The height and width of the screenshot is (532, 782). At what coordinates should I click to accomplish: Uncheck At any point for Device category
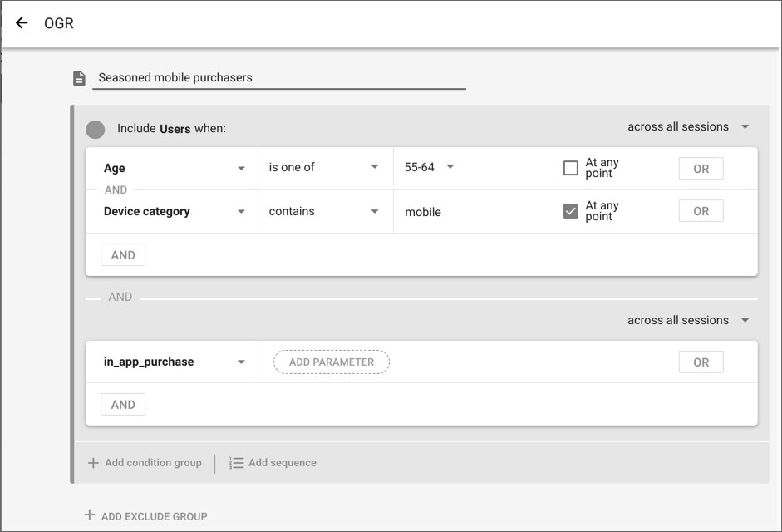pos(571,211)
